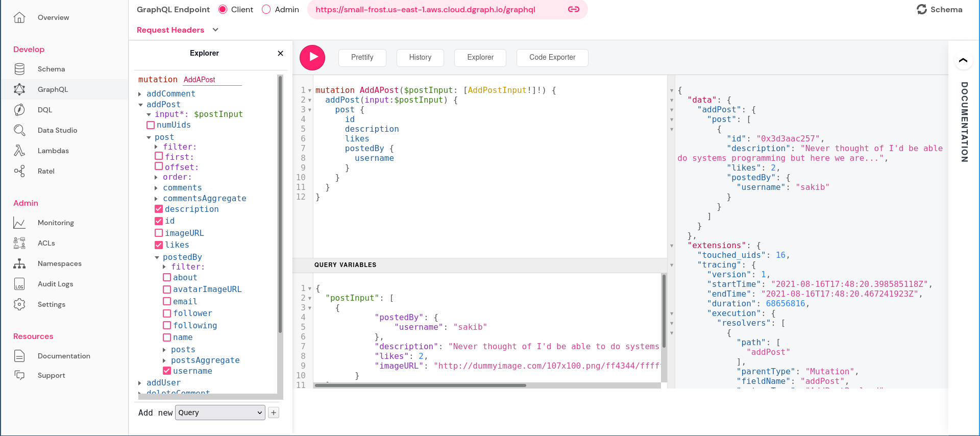Image resolution: width=980 pixels, height=436 pixels.
Task: Navigate to Namespaces page
Action: pyautogui.click(x=60, y=263)
